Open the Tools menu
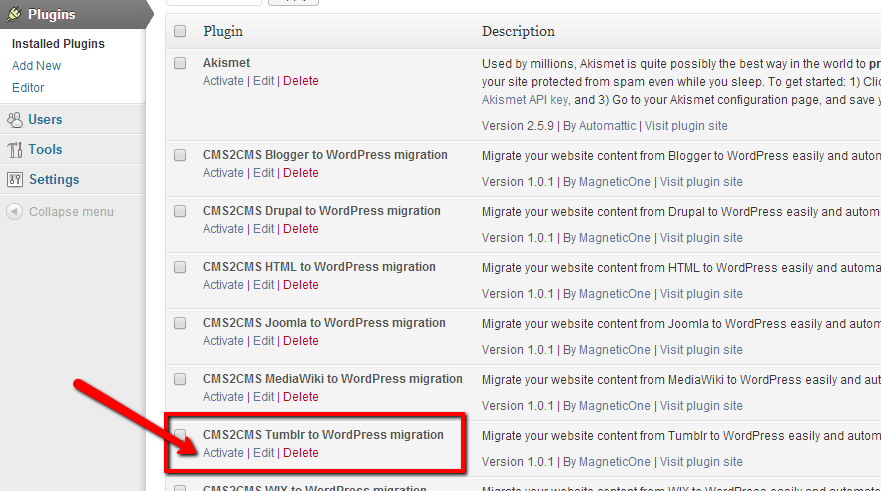The width and height of the screenshot is (881, 491). coord(45,149)
